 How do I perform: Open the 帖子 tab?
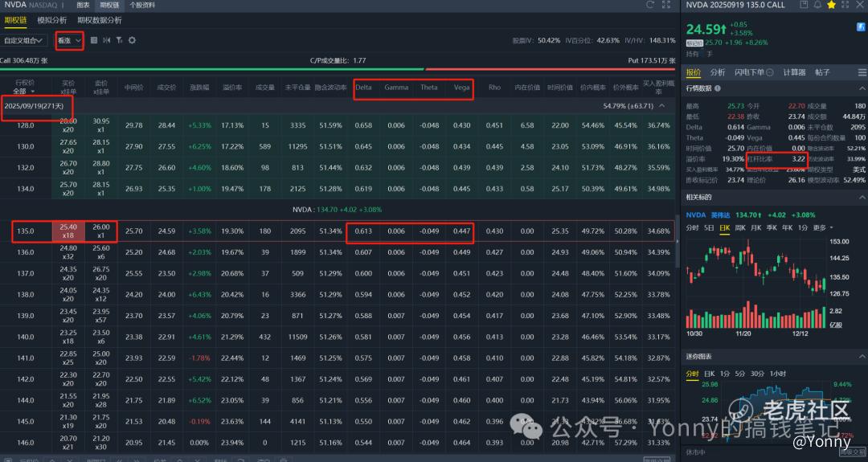pos(823,72)
